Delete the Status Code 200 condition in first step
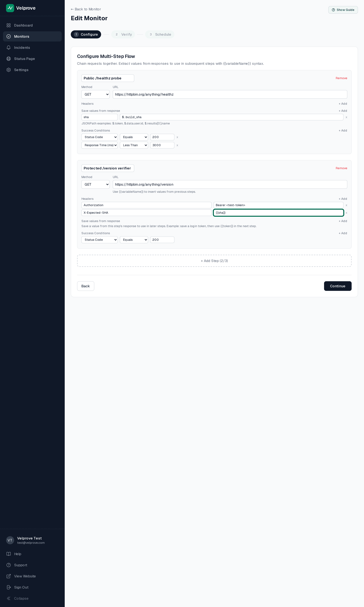This screenshot has height=607, width=364. [177, 137]
